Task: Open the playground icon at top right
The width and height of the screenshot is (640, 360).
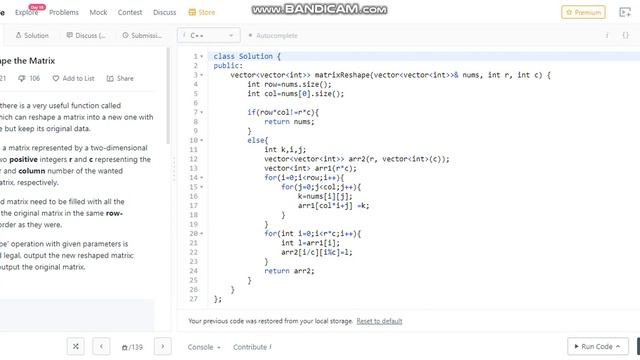Action: pyautogui.click(x=625, y=12)
